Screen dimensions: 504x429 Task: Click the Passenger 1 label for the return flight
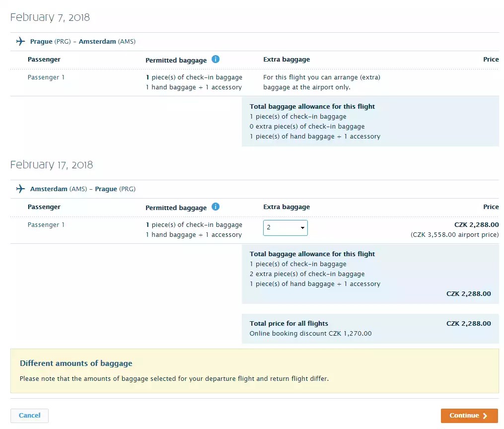click(46, 224)
